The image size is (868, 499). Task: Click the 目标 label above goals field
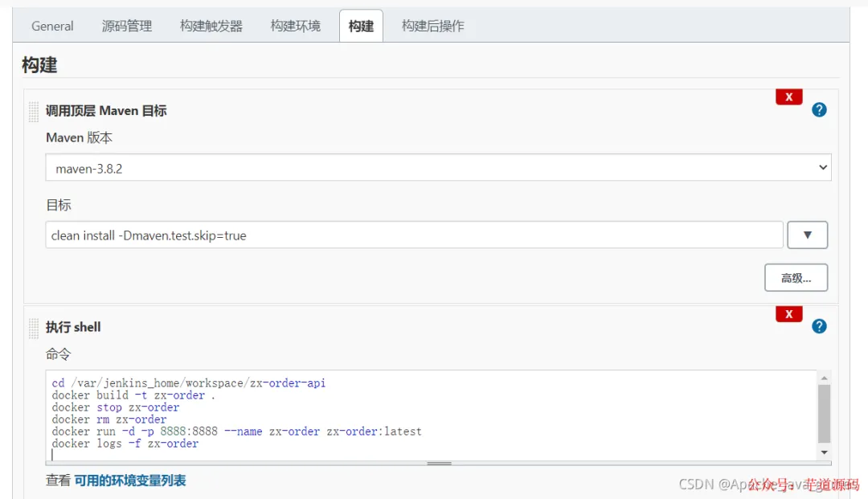coord(58,205)
